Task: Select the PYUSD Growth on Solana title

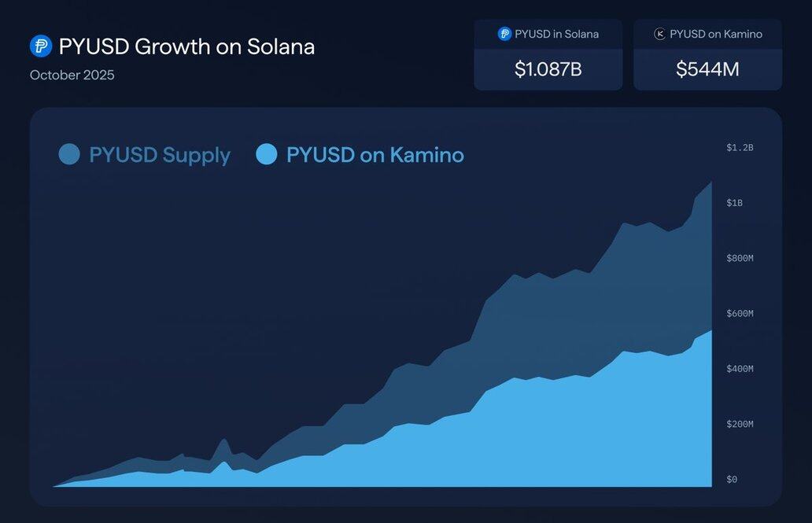Action: (186, 46)
